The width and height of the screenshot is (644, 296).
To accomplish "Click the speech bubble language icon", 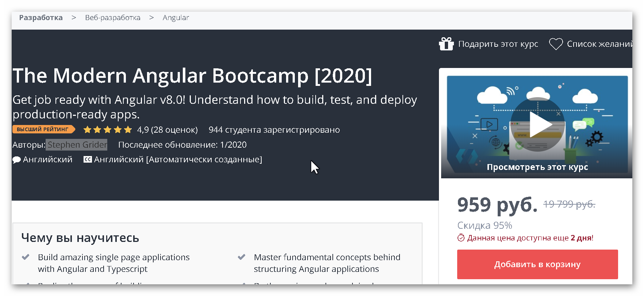I will click(x=16, y=160).
